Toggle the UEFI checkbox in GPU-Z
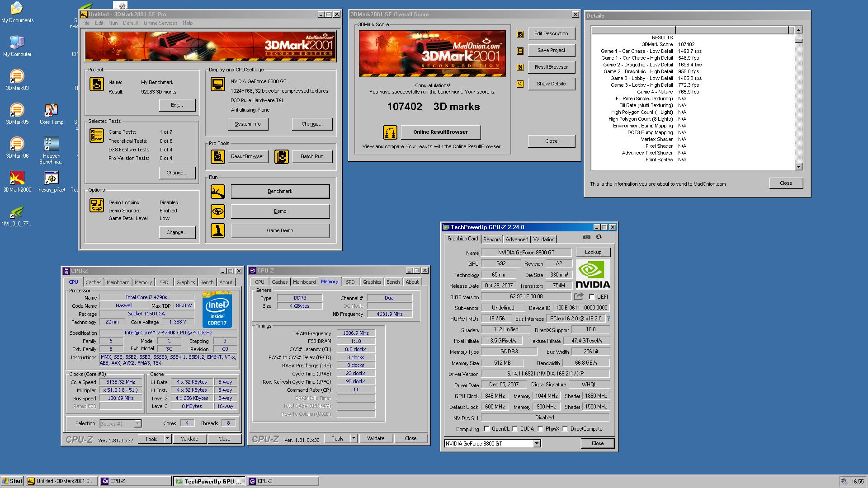The width and height of the screenshot is (868, 488). [x=592, y=297]
